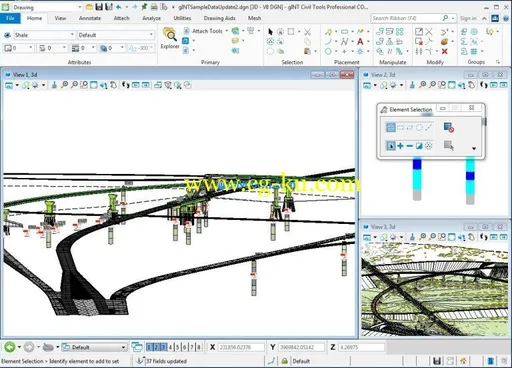Collapse the ribbon with the up chevron
The height and width of the screenshot is (368, 512).
coord(484,18)
